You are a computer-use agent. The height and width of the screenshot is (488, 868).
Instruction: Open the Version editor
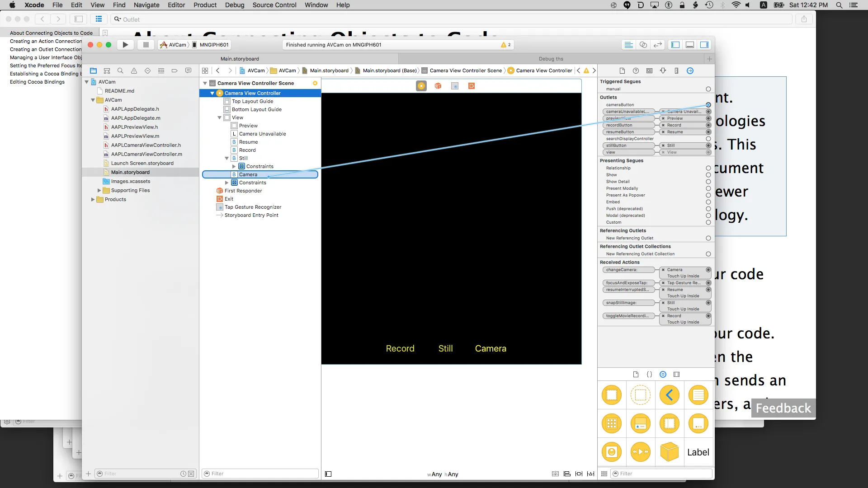[658, 45]
